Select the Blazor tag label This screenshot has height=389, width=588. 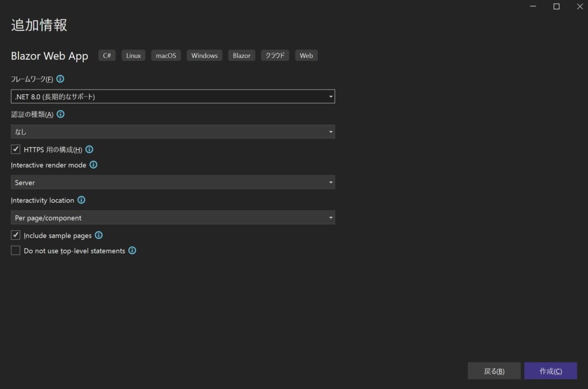tap(241, 55)
